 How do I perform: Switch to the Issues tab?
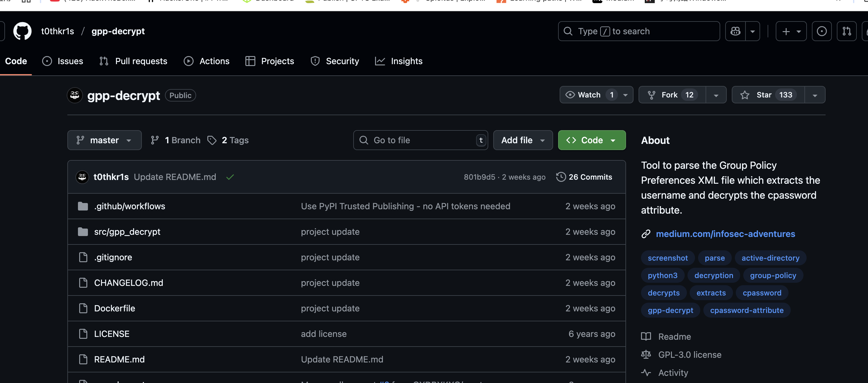pyautogui.click(x=63, y=61)
